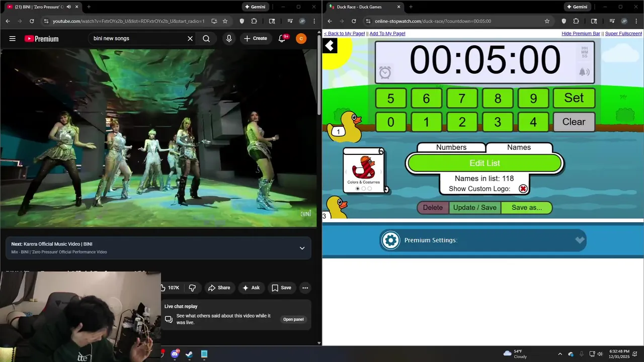
Task: Tap keypad number 0
Action: click(x=390, y=122)
